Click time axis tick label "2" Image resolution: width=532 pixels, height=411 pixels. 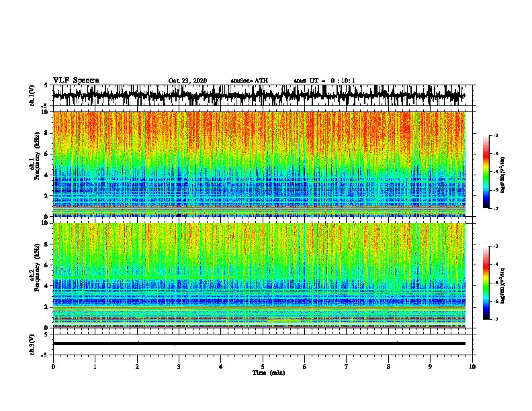137,367
